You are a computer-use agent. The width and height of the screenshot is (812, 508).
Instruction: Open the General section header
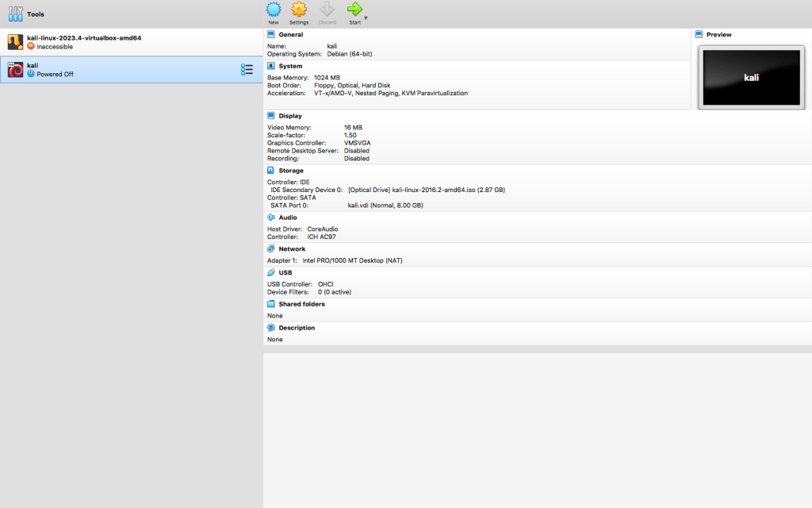pyautogui.click(x=290, y=35)
